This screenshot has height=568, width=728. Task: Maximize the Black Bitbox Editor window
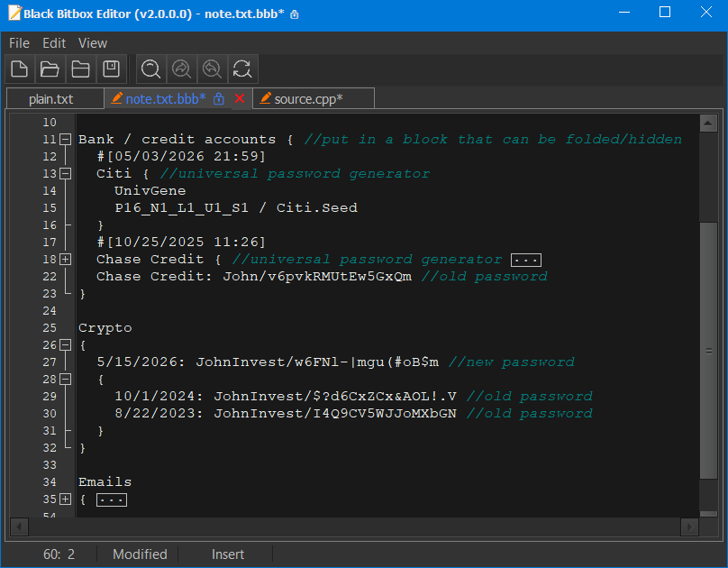(665, 13)
